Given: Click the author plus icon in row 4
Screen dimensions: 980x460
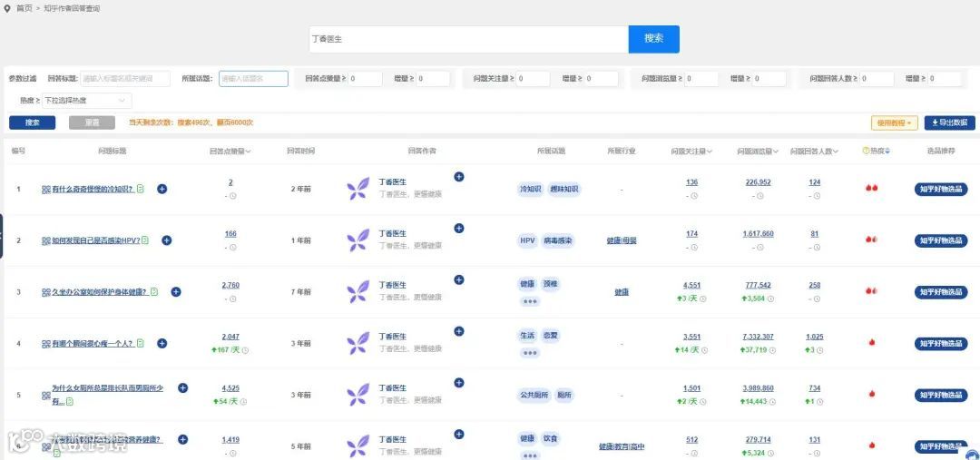Looking at the screenshot, I should [459, 331].
